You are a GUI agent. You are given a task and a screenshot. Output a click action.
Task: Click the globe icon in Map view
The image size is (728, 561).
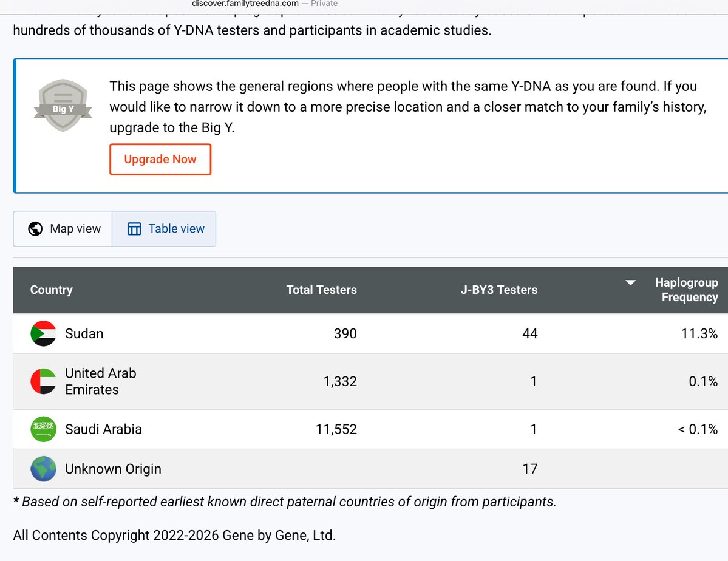coord(35,229)
